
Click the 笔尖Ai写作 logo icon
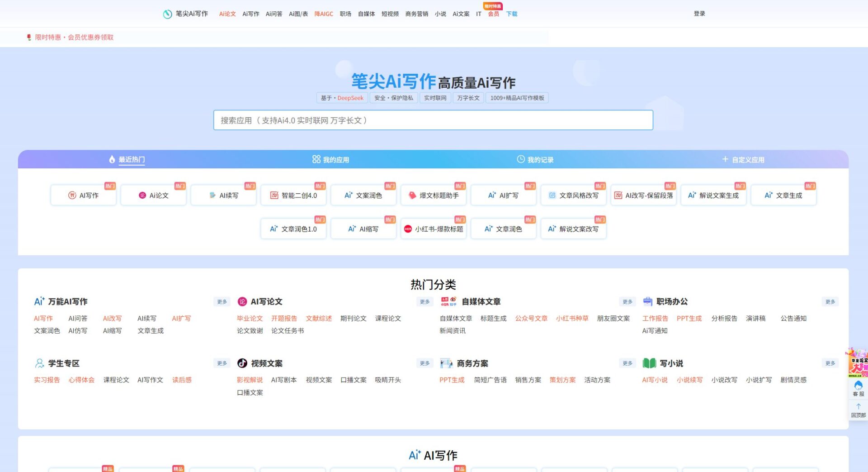pos(168,14)
